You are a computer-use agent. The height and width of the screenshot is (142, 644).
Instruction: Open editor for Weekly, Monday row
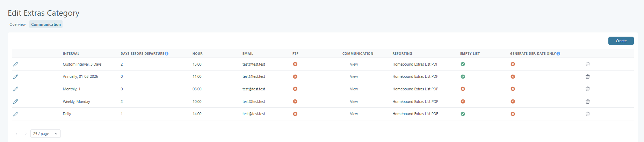coord(16,102)
